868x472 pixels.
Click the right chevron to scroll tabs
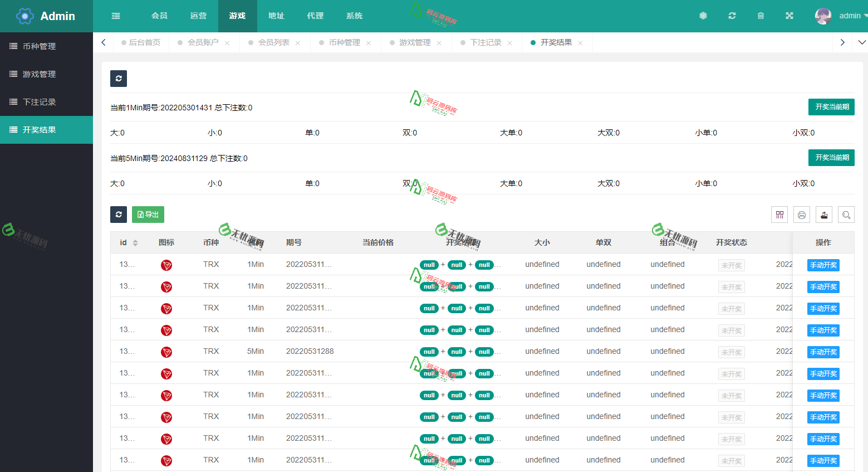842,42
